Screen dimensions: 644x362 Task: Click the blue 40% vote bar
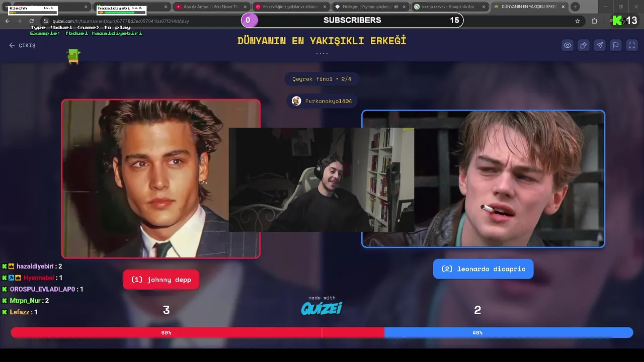509,332
